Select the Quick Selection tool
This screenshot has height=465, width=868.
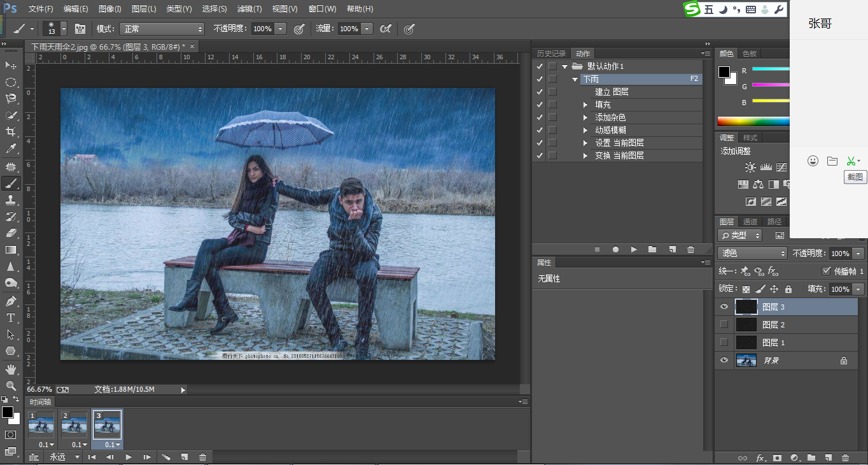[11, 115]
